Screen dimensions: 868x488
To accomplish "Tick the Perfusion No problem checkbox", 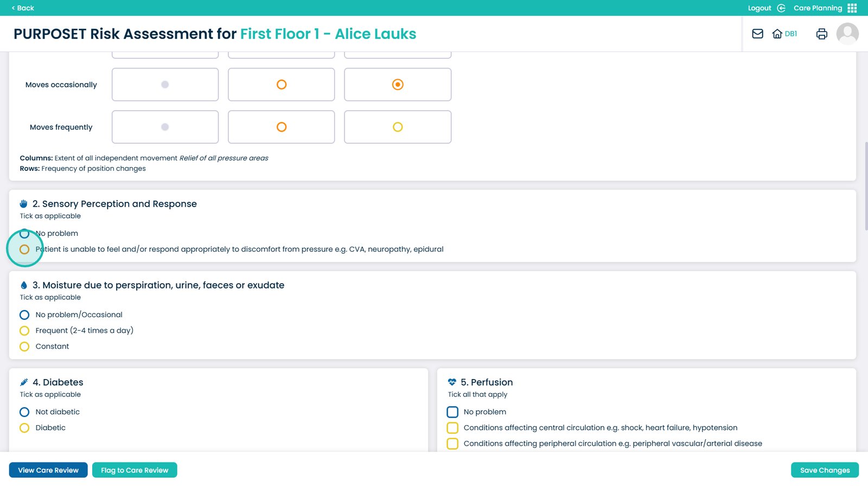I will (x=452, y=412).
